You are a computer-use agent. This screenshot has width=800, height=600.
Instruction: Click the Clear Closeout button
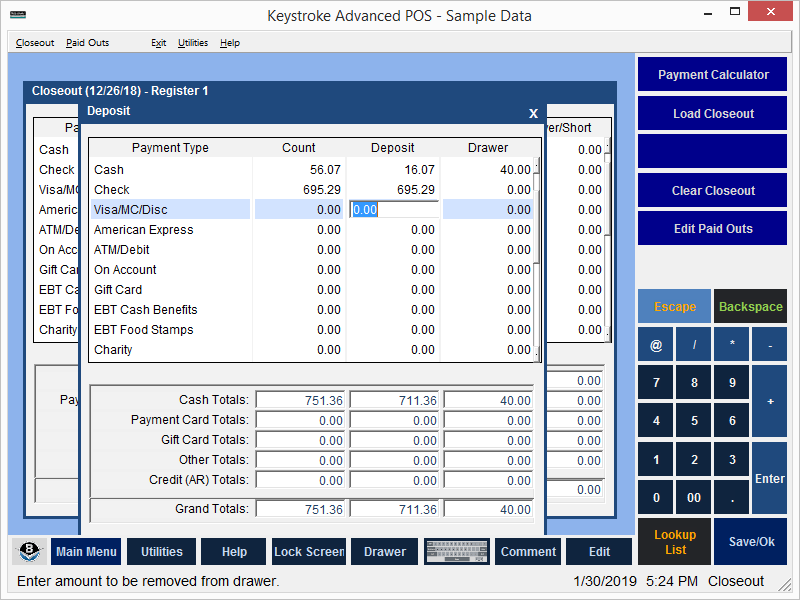(713, 191)
